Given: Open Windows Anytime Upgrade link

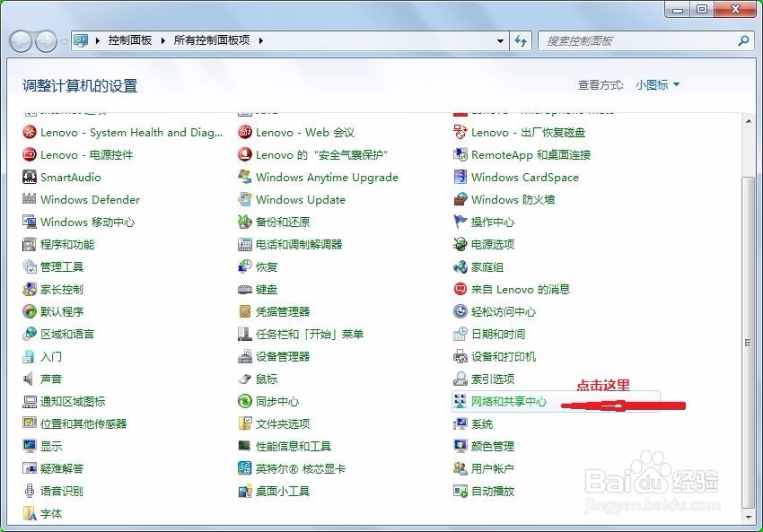Looking at the screenshot, I should click(327, 177).
